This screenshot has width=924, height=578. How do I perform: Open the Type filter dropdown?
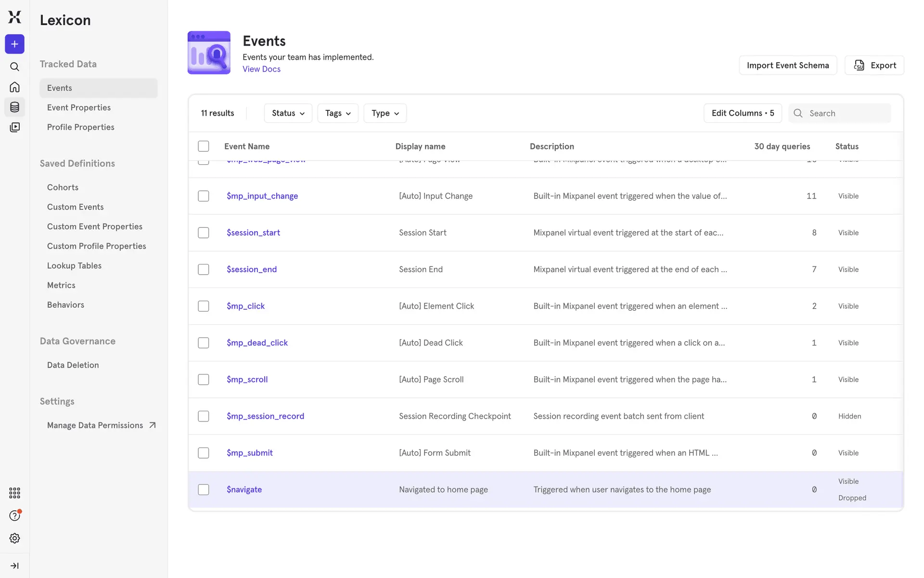coord(385,113)
